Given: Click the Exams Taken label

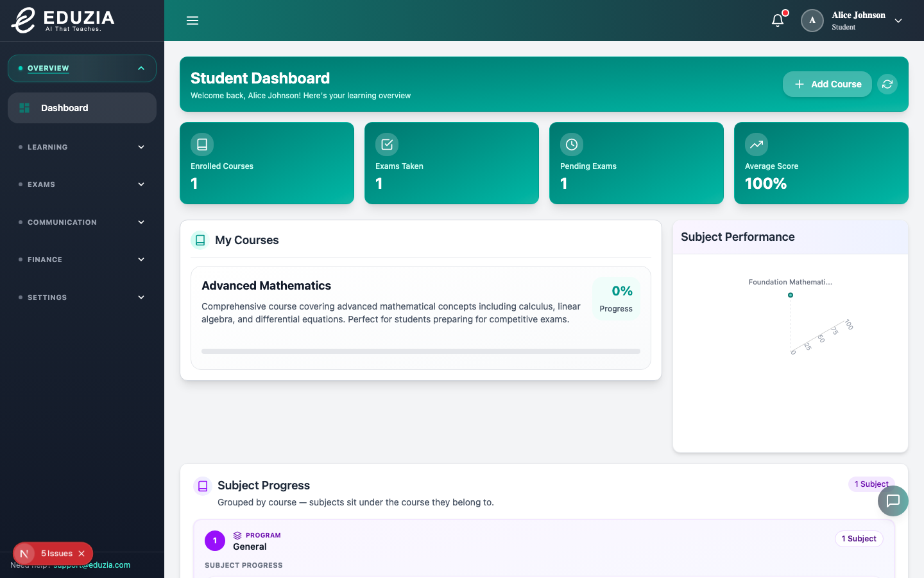Looking at the screenshot, I should 399,166.
